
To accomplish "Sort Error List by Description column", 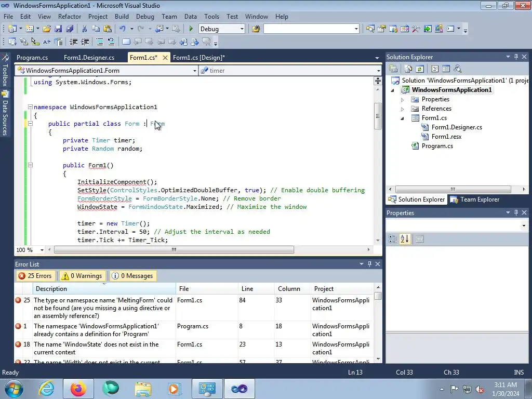I will click(104, 289).
